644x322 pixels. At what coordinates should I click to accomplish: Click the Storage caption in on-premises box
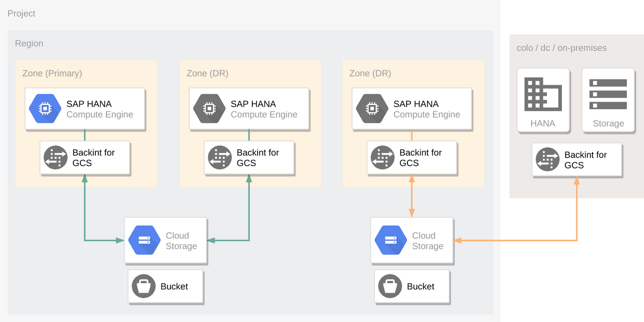609,123
